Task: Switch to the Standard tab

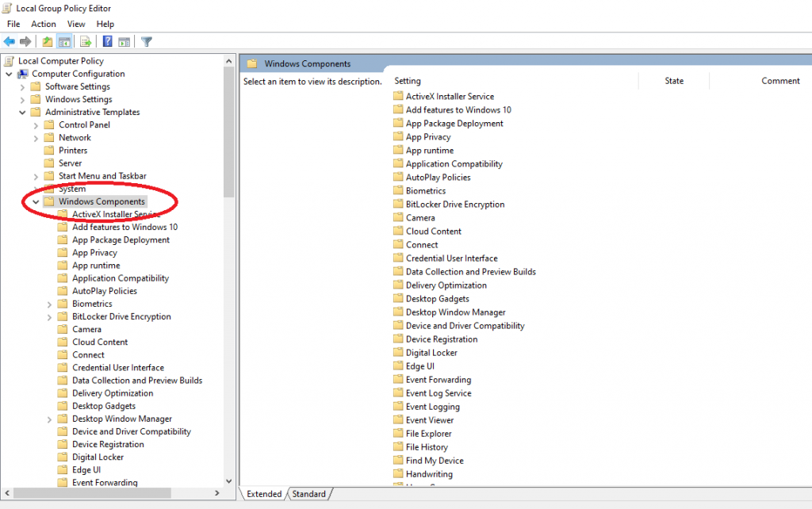Action: click(308, 494)
